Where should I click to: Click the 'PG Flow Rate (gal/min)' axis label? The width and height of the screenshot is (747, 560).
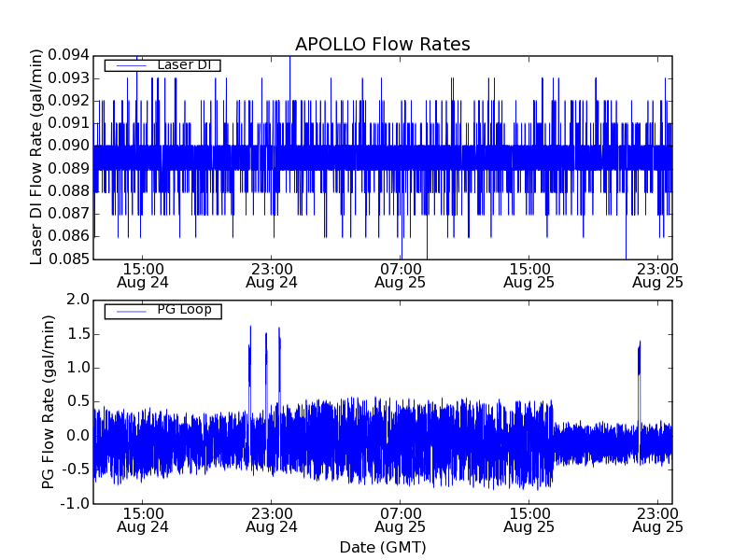pyautogui.click(x=49, y=402)
